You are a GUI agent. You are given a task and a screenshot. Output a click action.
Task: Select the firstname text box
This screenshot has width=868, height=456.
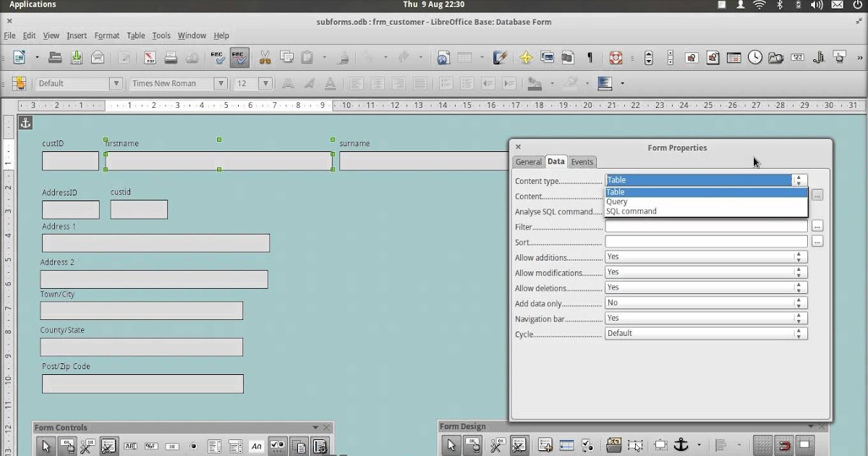pyautogui.click(x=219, y=161)
